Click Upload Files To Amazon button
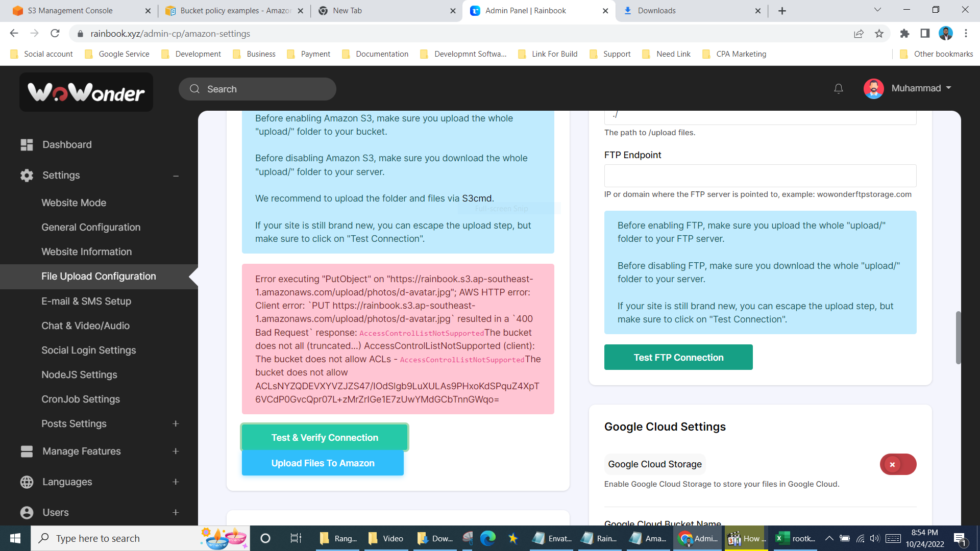The height and width of the screenshot is (551, 980). point(323,463)
